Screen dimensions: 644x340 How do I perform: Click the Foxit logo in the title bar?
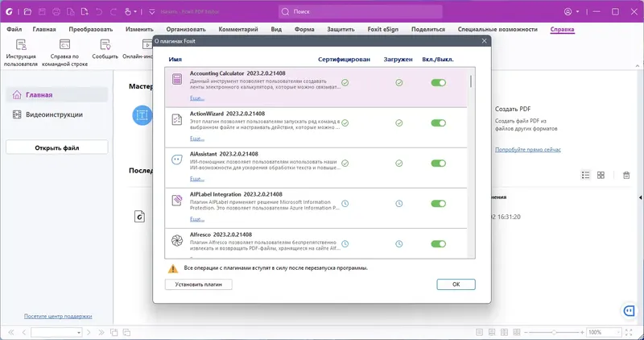pos(9,11)
